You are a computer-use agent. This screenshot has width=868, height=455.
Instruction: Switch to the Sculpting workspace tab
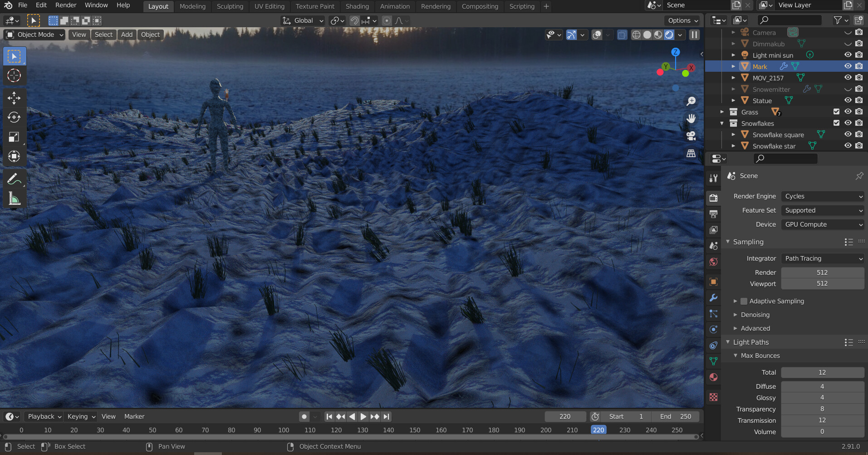point(230,6)
